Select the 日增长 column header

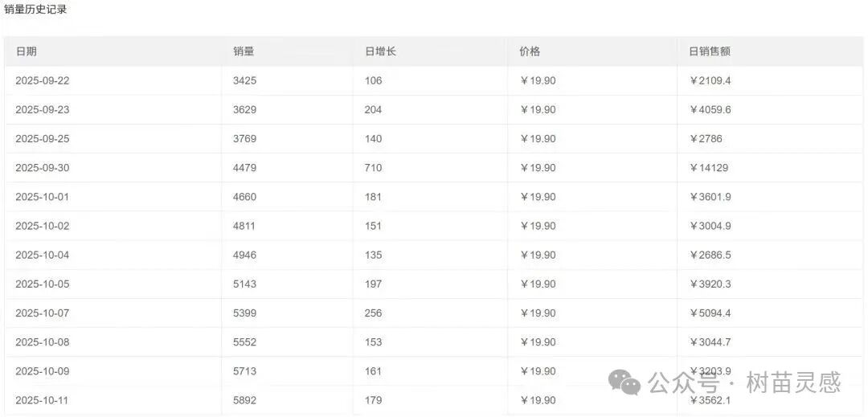(380, 51)
